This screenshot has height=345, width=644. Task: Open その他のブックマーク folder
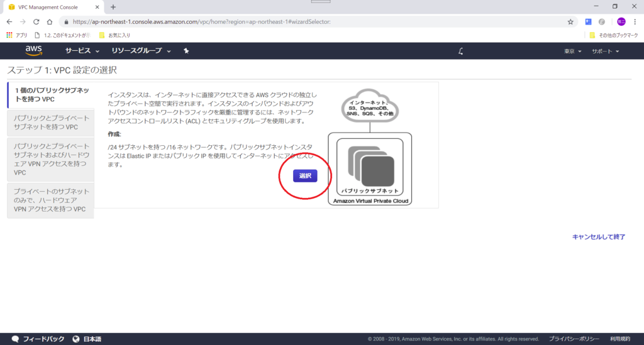point(614,35)
